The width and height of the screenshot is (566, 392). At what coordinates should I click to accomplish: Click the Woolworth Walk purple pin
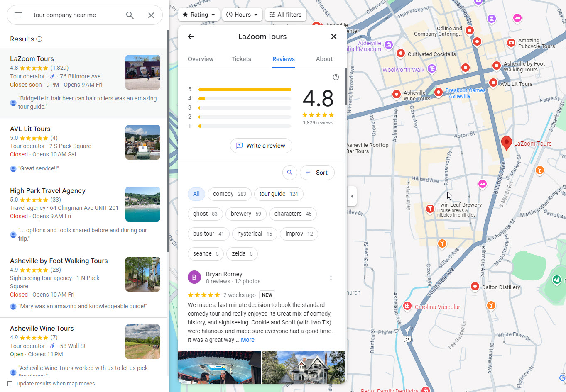pos(432,68)
